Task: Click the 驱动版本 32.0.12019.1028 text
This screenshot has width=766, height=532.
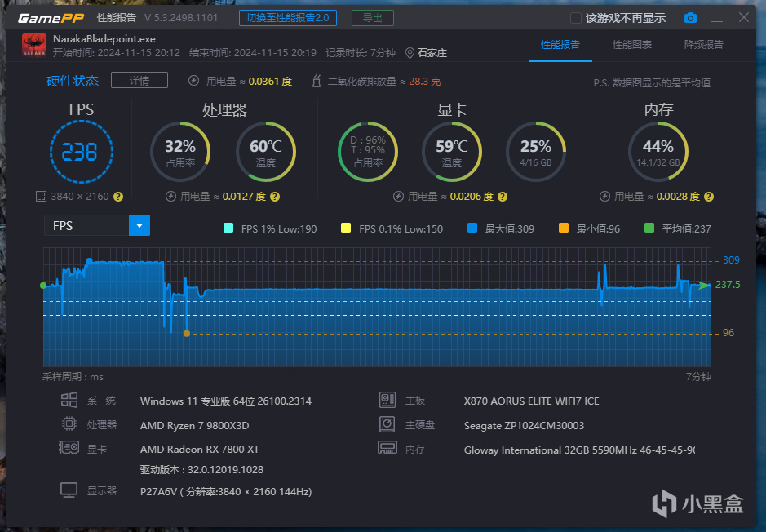Action: (x=201, y=469)
